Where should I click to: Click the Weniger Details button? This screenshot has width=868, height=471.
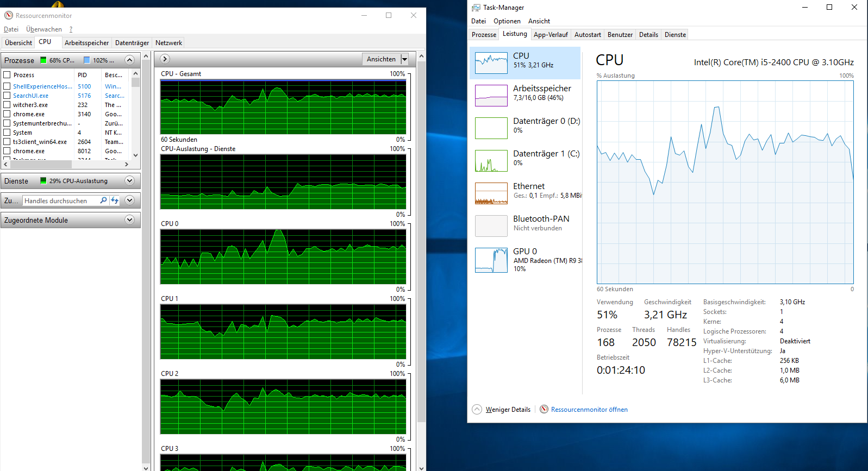[508, 410]
